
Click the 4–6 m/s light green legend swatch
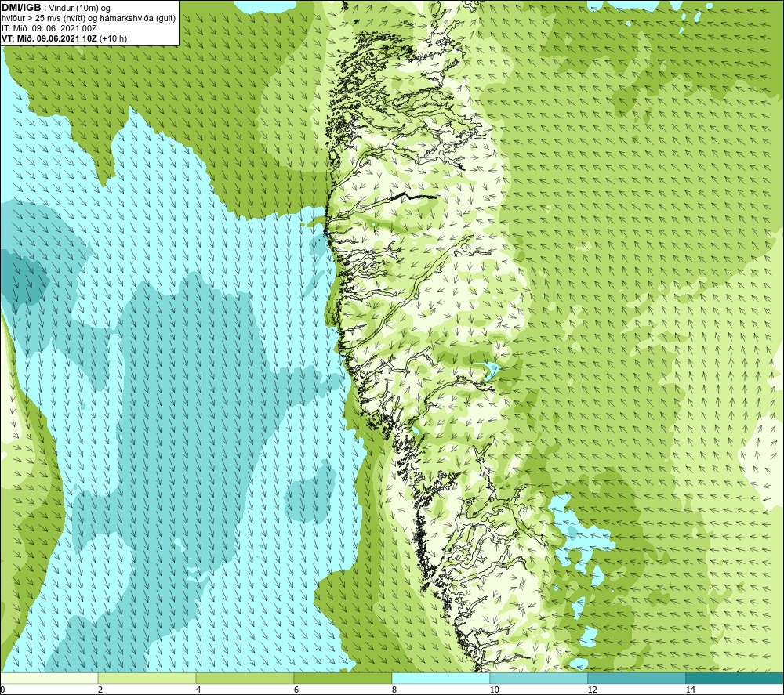(245, 678)
